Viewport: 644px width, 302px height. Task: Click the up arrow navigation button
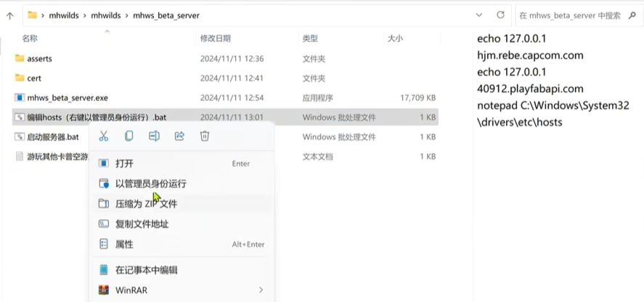tap(9, 15)
